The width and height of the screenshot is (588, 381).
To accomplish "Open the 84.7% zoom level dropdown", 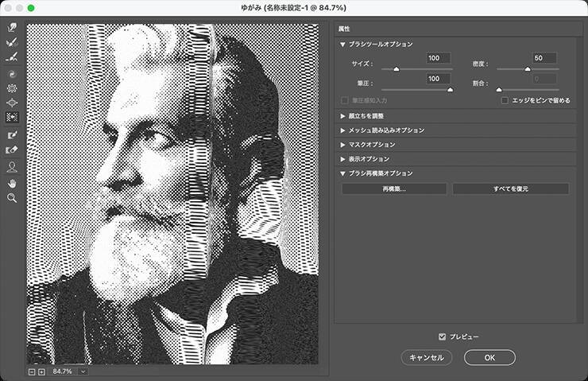I will (83, 371).
